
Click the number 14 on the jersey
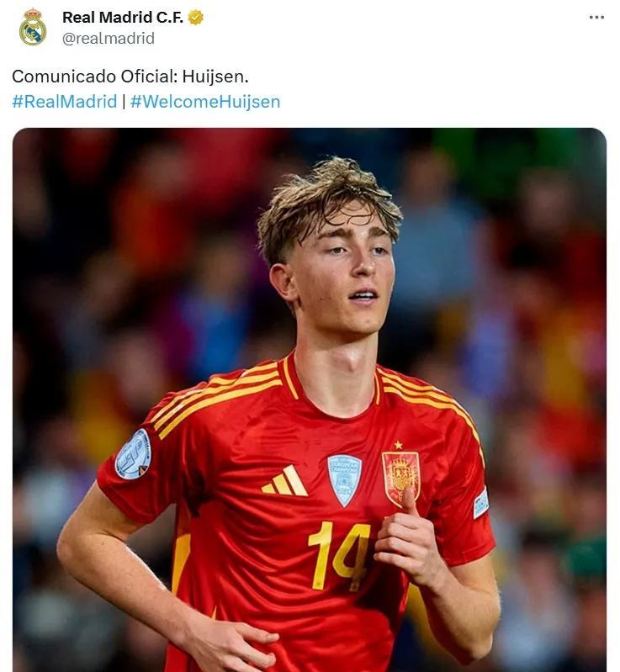pyautogui.click(x=339, y=556)
